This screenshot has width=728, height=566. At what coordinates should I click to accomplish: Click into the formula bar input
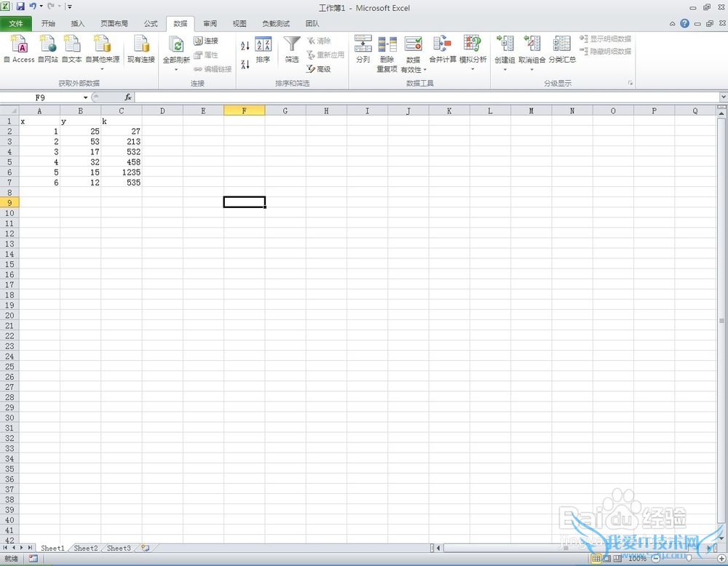(427, 97)
